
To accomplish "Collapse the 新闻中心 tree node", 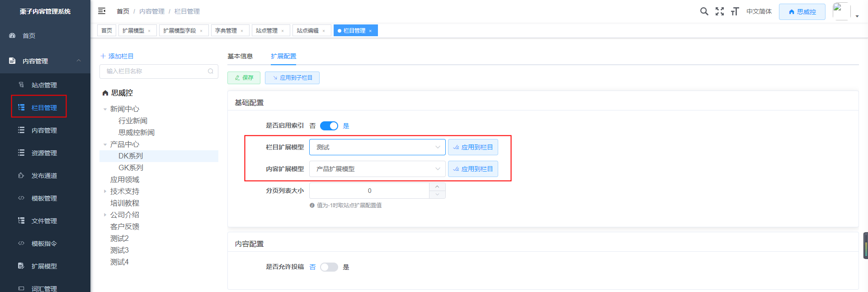I will (x=105, y=109).
